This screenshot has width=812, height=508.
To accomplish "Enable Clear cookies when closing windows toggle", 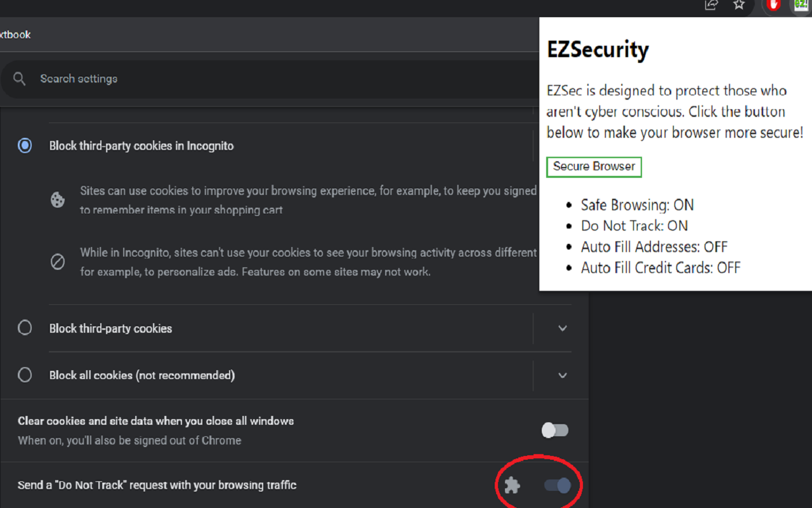I will [555, 431].
